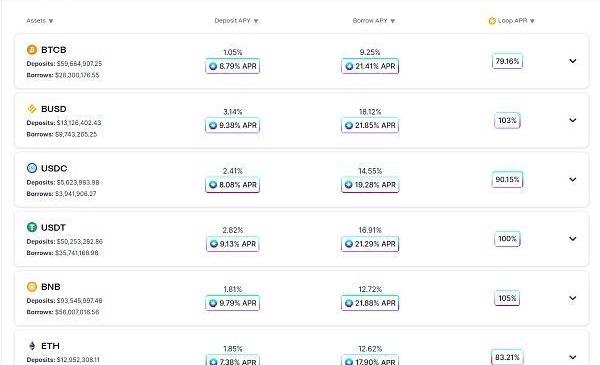The height and width of the screenshot is (365, 600).
Task: Sort by Loop APR column
Action: coord(512,21)
